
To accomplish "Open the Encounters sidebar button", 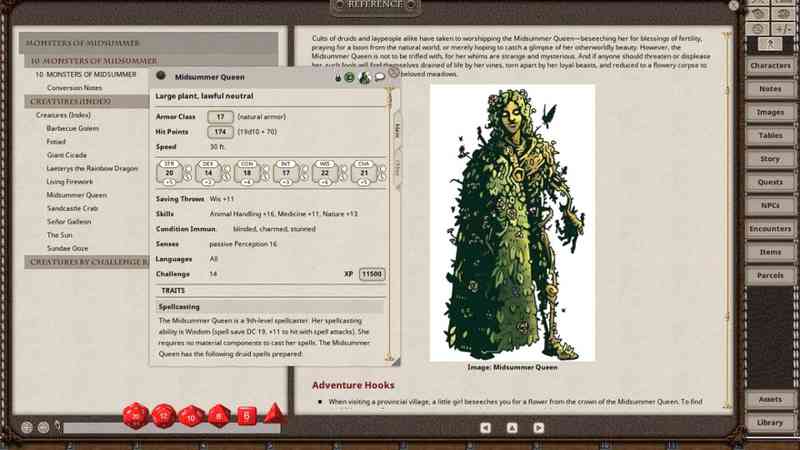I will [x=770, y=229].
